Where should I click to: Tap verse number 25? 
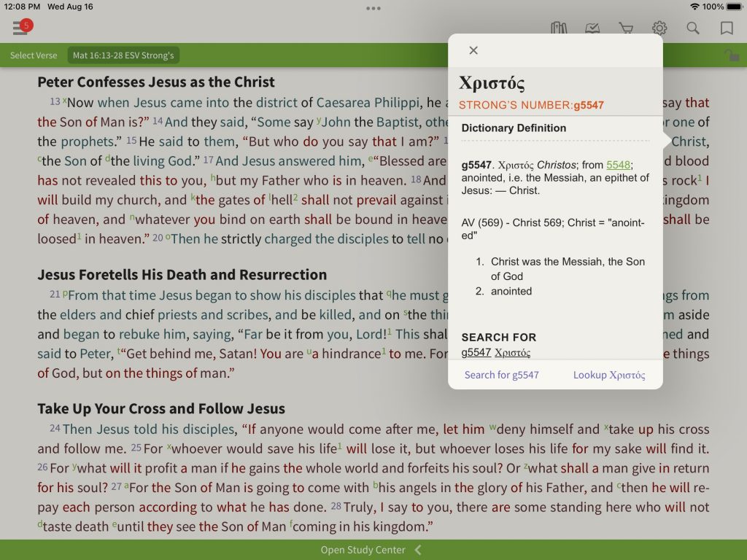[136, 448]
